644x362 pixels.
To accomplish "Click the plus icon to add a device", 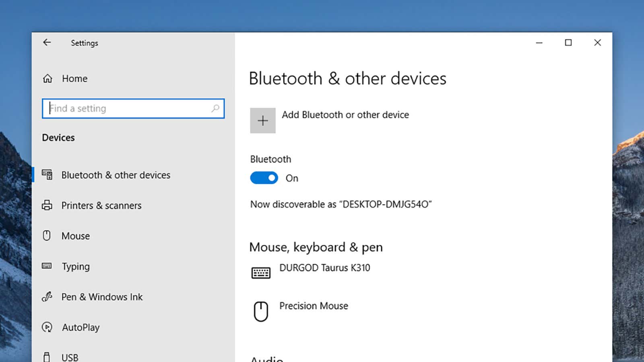I will 262,120.
